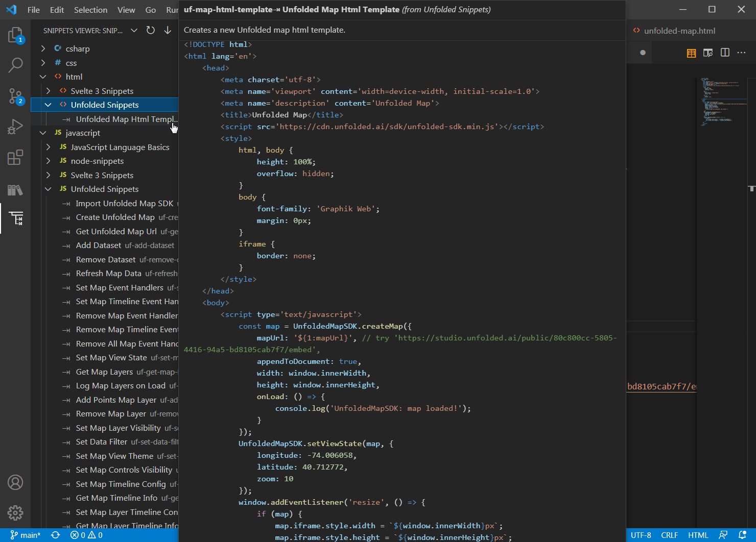Split the editor right
This screenshot has width=756, height=542.
(725, 53)
